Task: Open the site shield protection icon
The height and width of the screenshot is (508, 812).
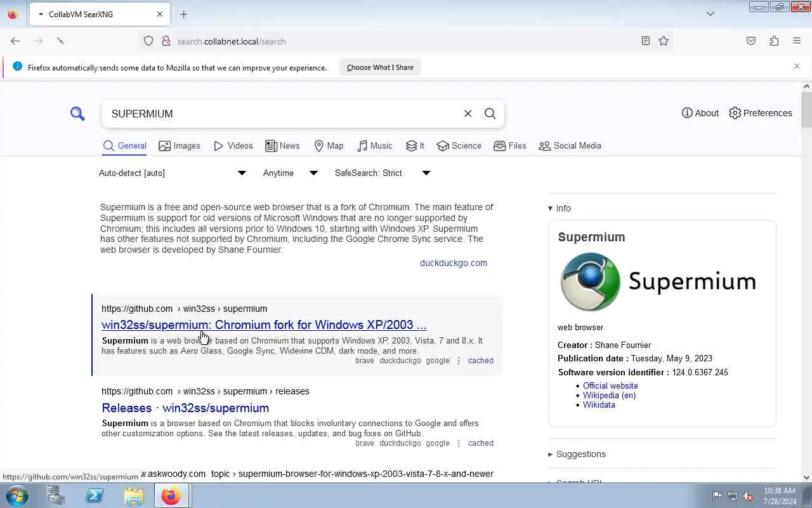Action: pyautogui.click(x=148, y=41)
